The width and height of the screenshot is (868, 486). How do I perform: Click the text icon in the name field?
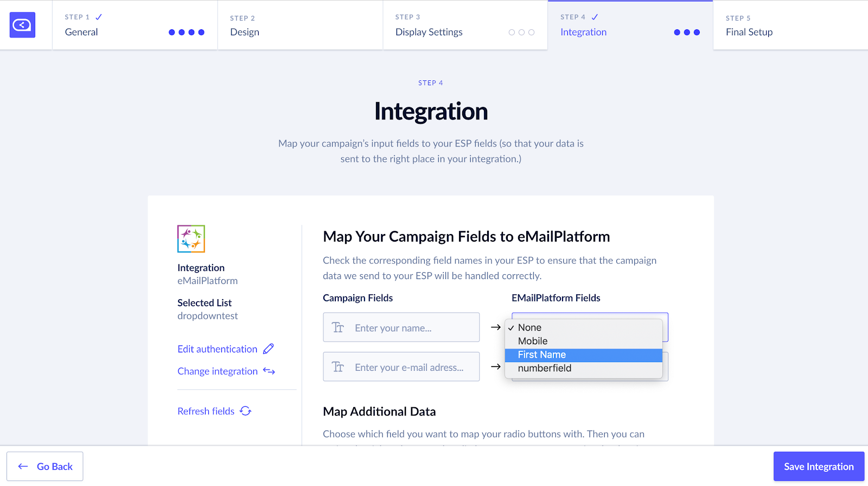pyautogui.click(x=338, y=327)
